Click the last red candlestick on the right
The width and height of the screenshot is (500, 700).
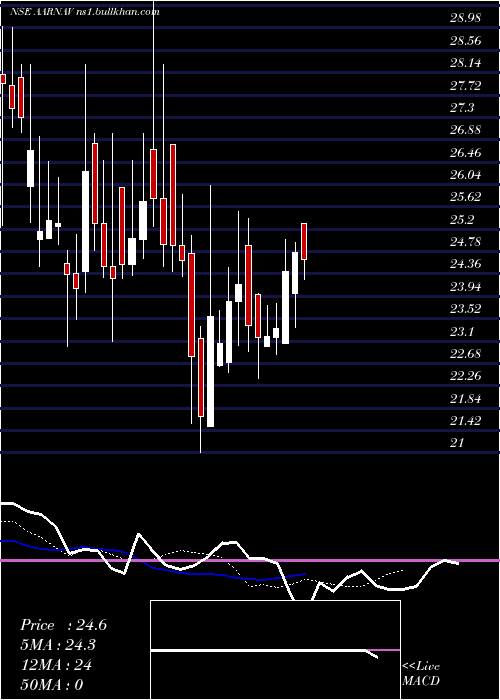(304, 242)
